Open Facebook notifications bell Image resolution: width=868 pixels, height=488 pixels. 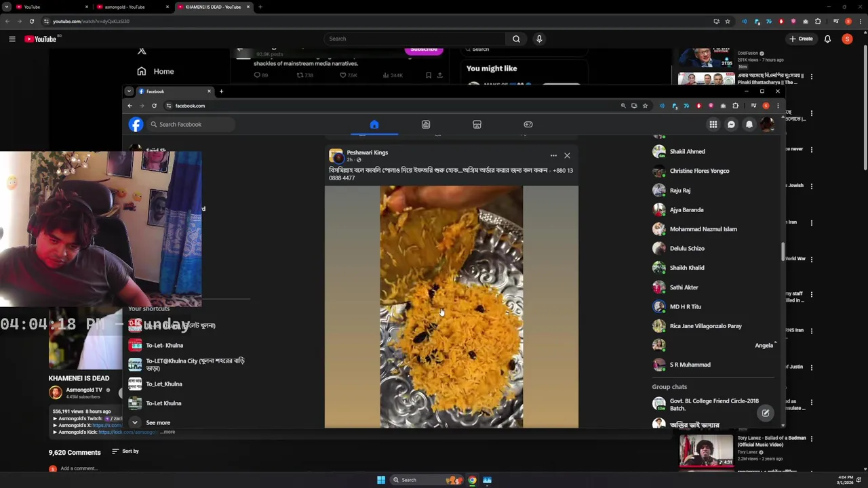pyautogui.click(x=749, y=124)
